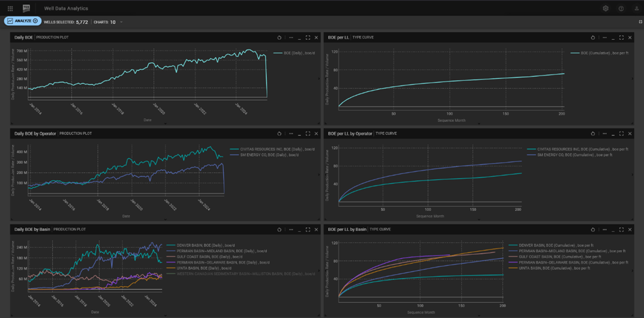Image resolution: width=644 pixels, height=318 pixels.
Task: Click the layout arrange icon at top right
Action: [x=640, y=22]
